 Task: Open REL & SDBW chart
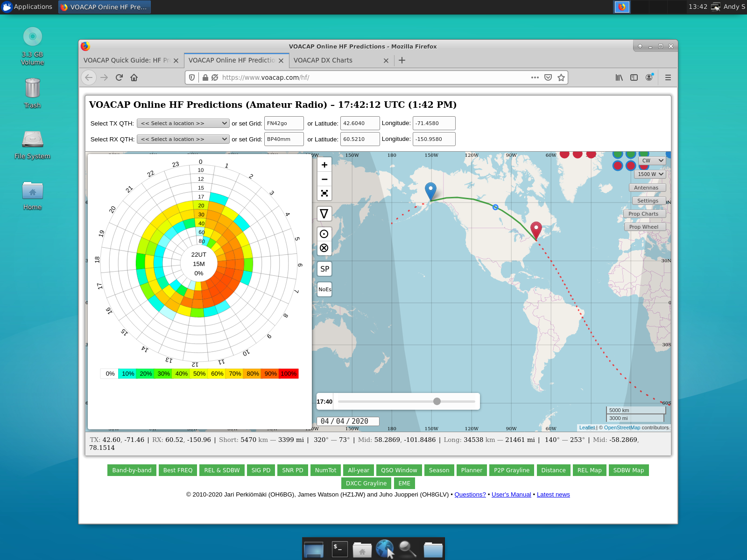(x=222, y=470)
